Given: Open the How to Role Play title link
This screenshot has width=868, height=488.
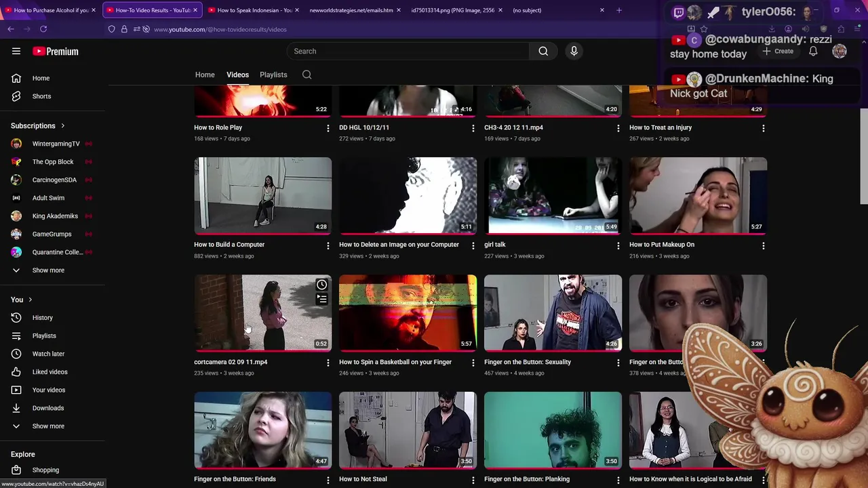Looking at the screenshot, I should 218,127.
